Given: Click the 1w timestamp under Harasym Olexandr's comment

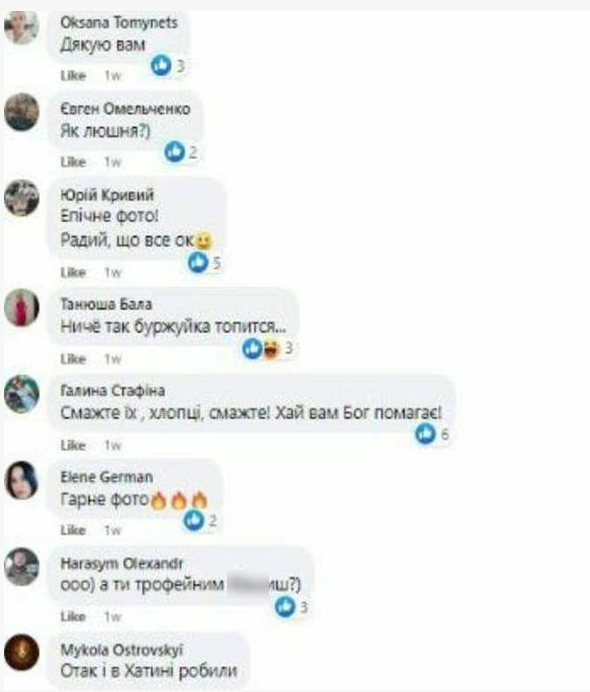Looking at the screenshot, I should [113, 616].
